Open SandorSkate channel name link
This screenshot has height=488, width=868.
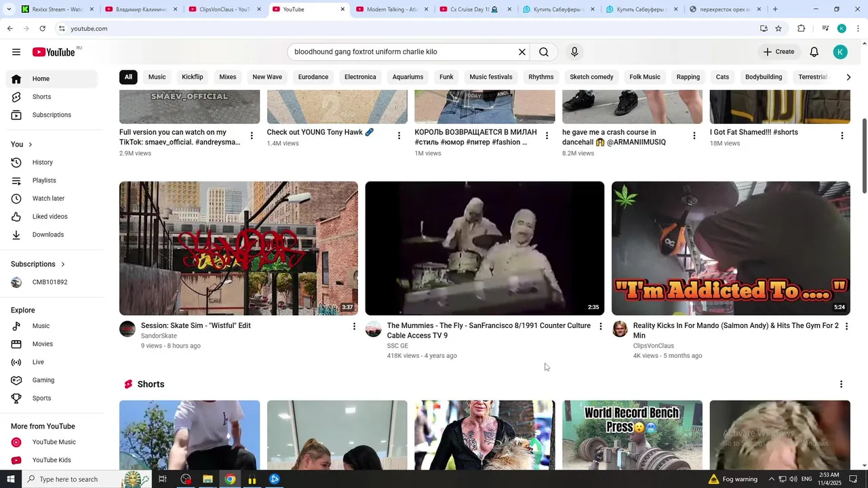[159, 336]
